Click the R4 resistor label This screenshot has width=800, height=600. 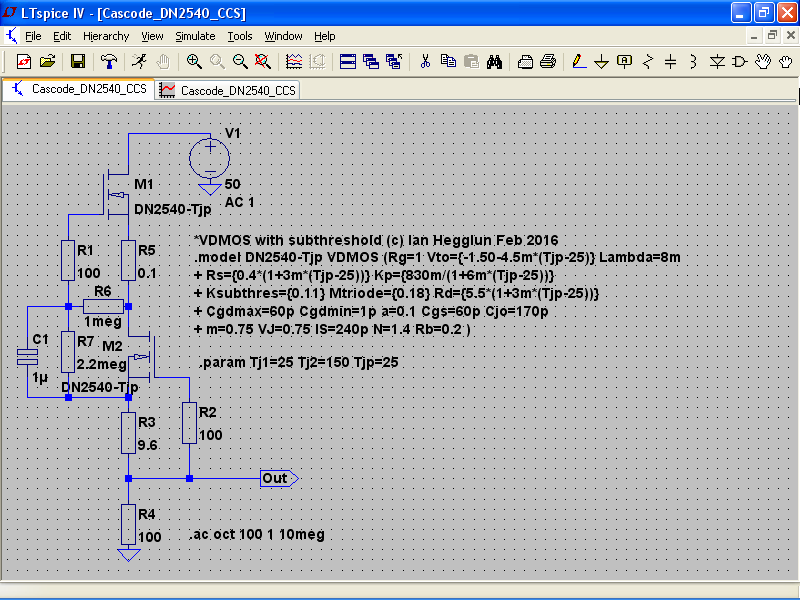tap(147, 514)
